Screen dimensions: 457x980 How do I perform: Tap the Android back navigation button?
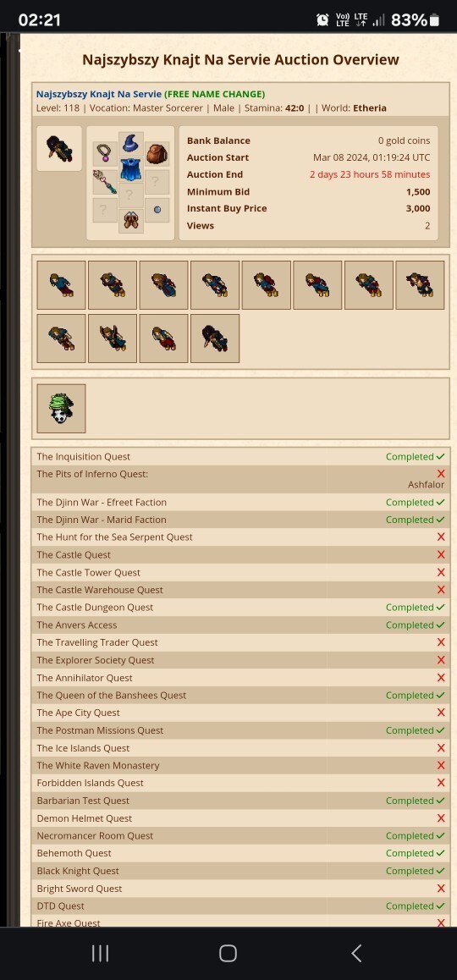356,953
